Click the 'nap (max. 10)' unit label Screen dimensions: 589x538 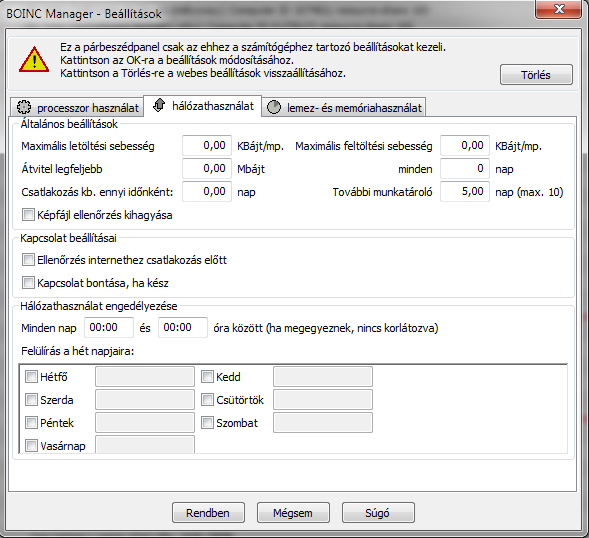[529, 192]
